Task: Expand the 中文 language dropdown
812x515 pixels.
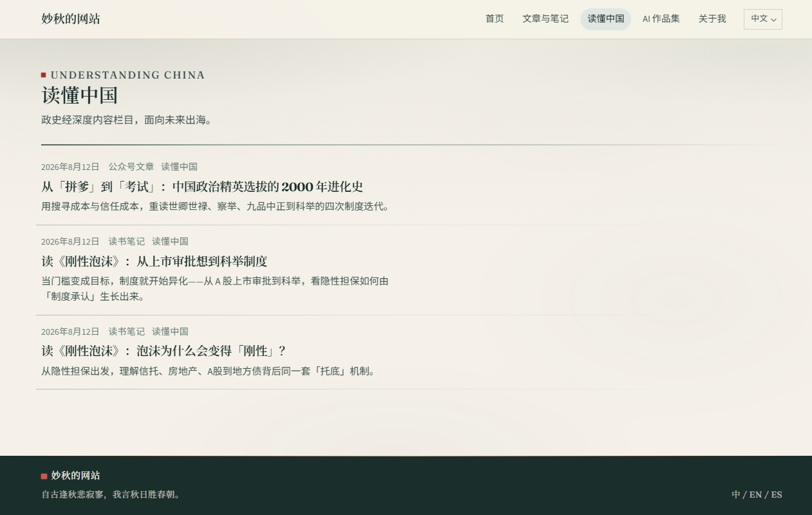Action: click(763, 19)
